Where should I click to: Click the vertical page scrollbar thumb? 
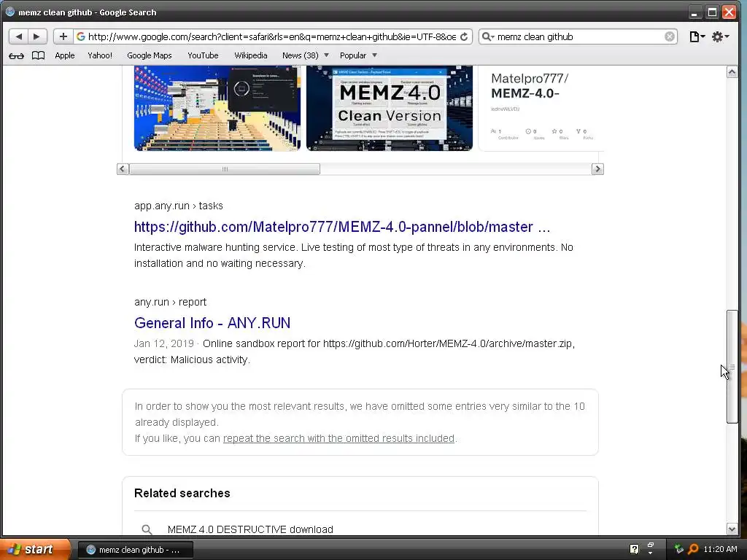point(732,367)
